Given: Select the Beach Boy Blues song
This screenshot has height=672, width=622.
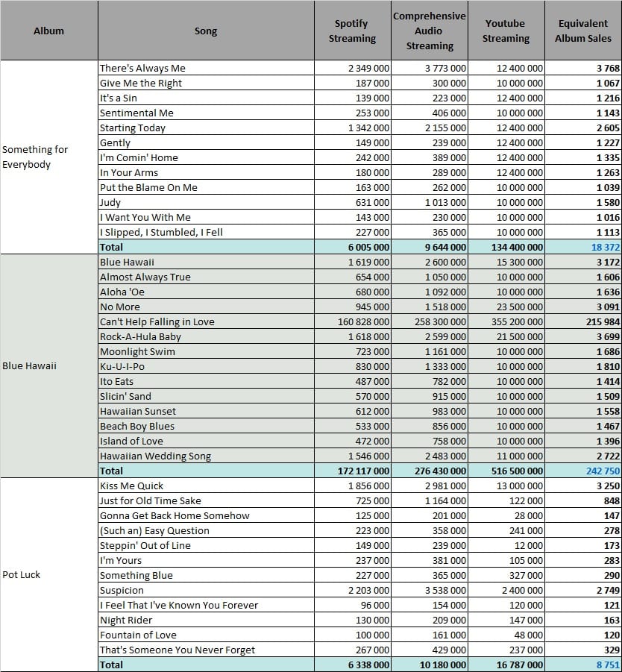Looking at the screenshot, I should point(206,426).
